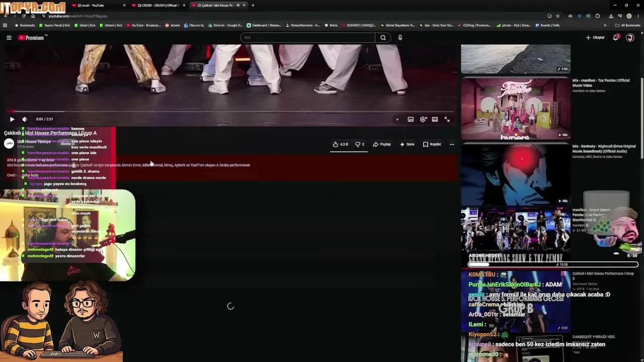Image resolution: width=644 pixels, height=362 pixels.
Task: Dislike the video with thumbs-down
Action: (358, 144)
